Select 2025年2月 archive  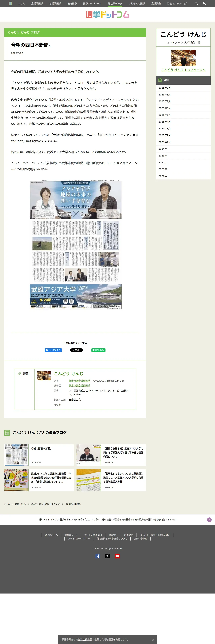[183, 135]
